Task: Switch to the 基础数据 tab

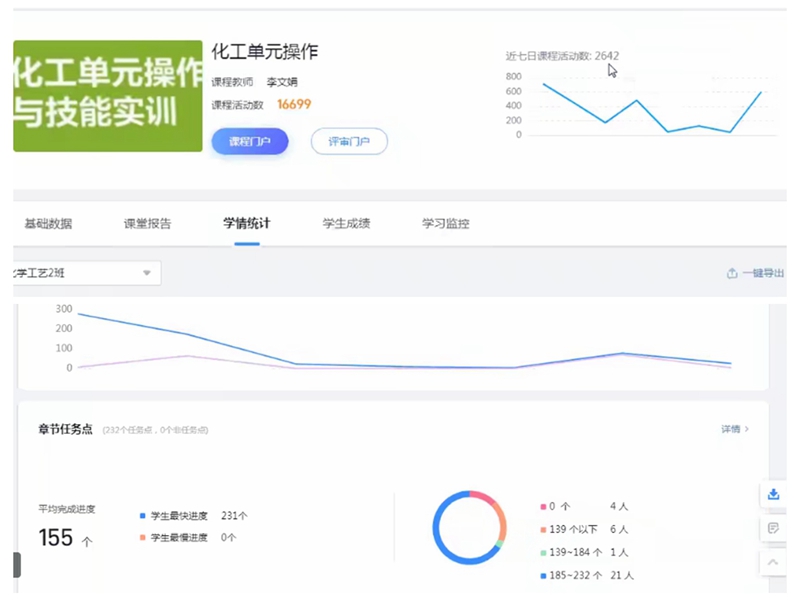Action: point(48,223)
